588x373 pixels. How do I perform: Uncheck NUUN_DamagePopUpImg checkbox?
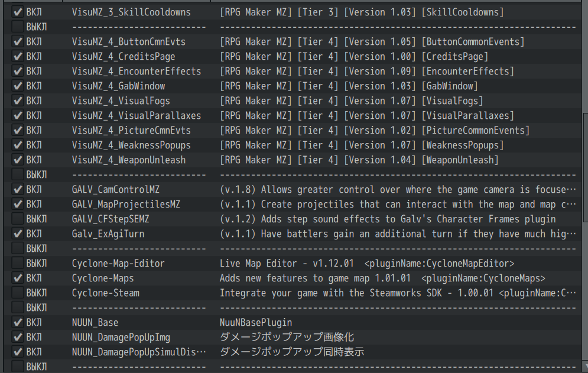tap(18, 338)
